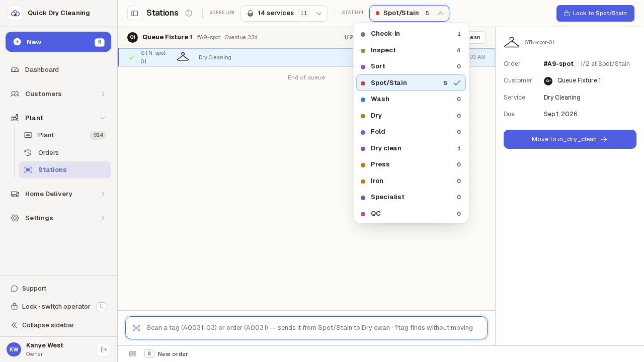Expand the Settings section
The width and height of the screenshot is (644, 362).
(x=58, y=218)
